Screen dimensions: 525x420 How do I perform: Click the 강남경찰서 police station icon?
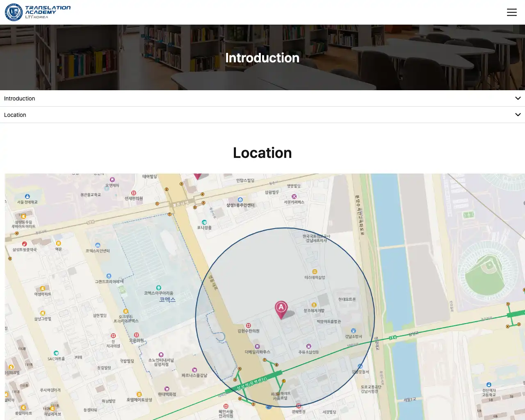click(360, 366)
